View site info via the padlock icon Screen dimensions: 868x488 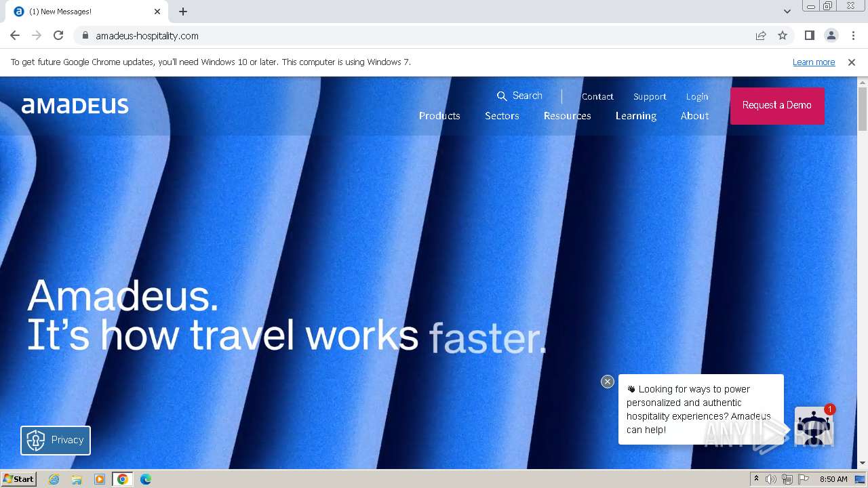pyautogui.click(x=85, y=35)
